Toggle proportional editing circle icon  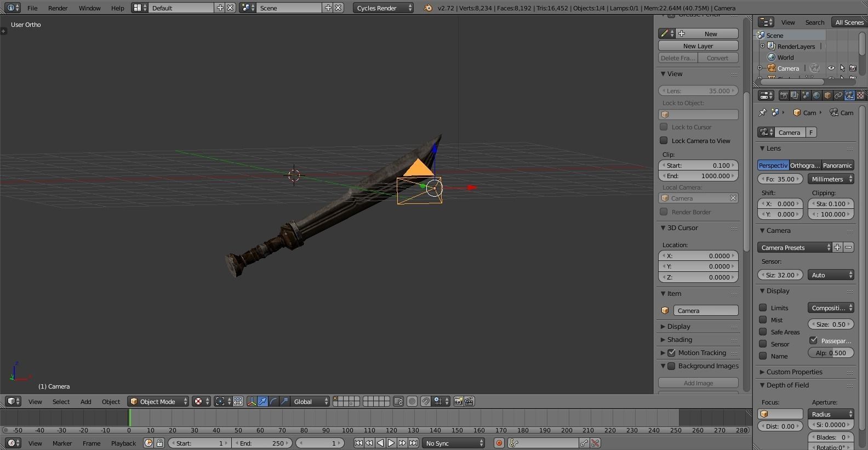point(412,401)
